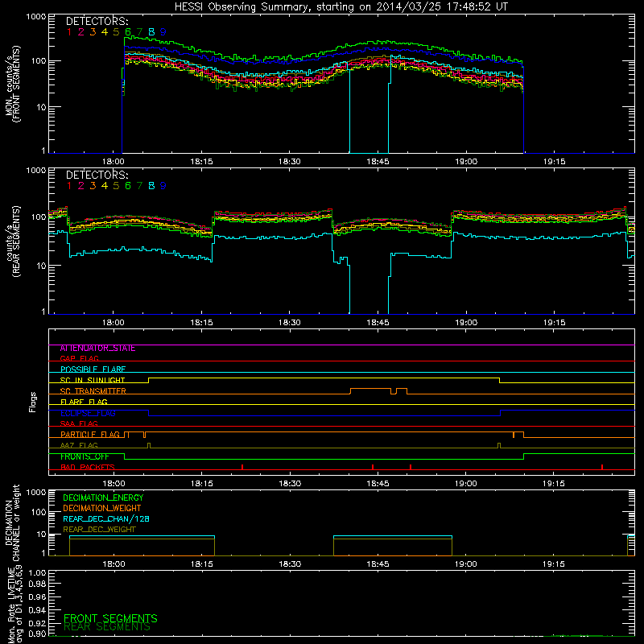Select cyan detector 8 in front segments legend
The width and height of the screenshot is (644, 644).
click(151, 31)
